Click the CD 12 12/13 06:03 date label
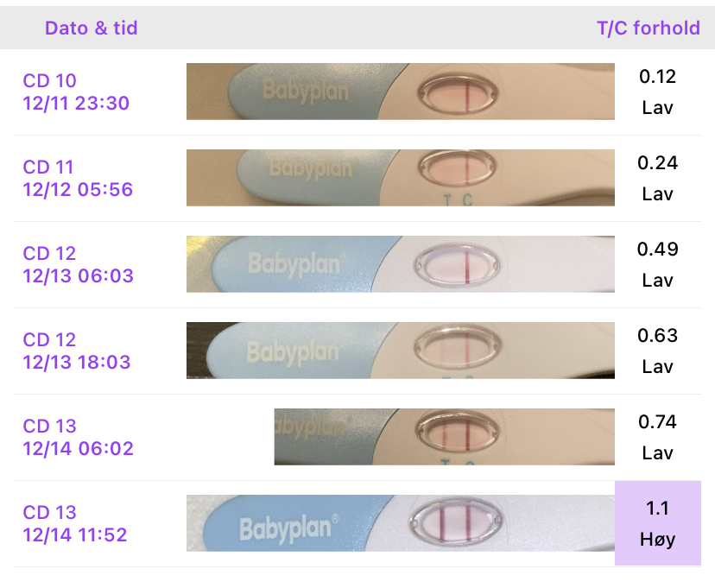The image size is (715, 588). (x=76, y=264)
